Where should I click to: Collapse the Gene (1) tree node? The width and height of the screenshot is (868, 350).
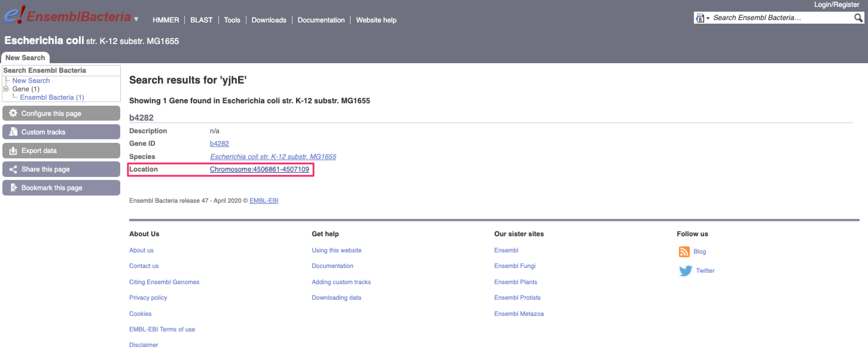pyautogui.click(x=6, y=89)
